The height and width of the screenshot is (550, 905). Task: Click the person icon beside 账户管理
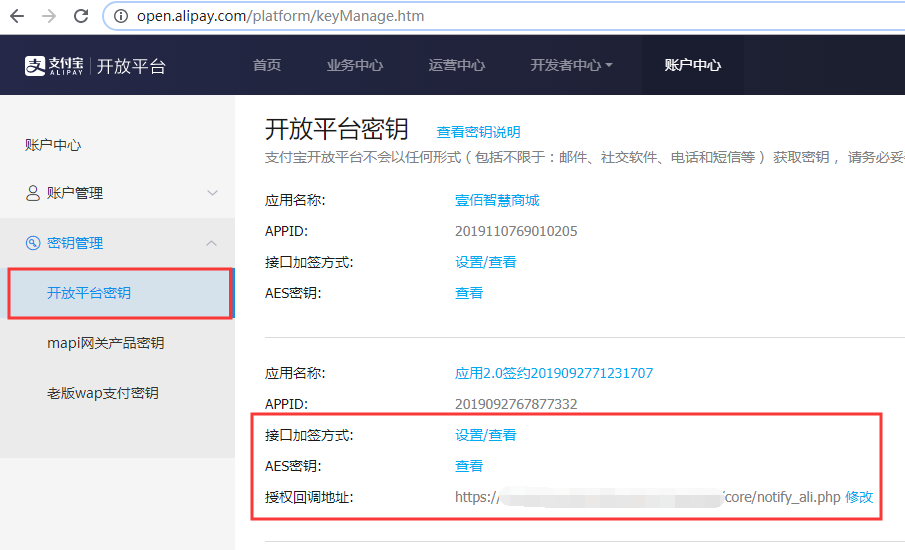[x=33, y=193]
